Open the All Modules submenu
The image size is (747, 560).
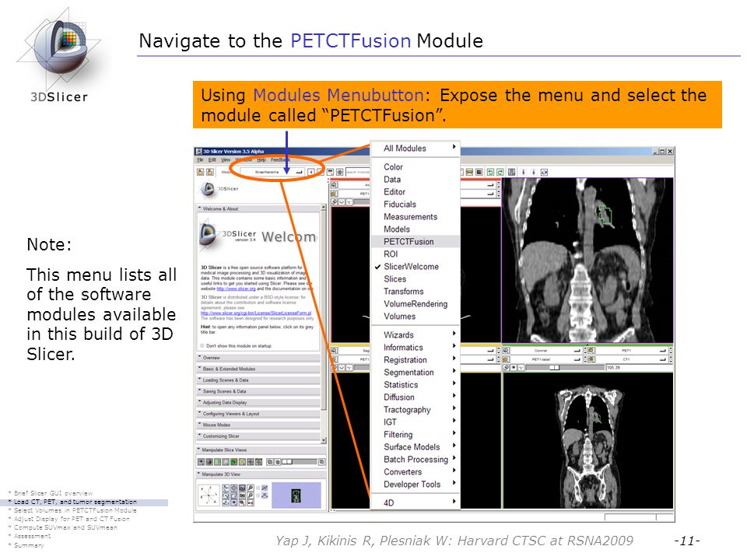coord(415,148)
